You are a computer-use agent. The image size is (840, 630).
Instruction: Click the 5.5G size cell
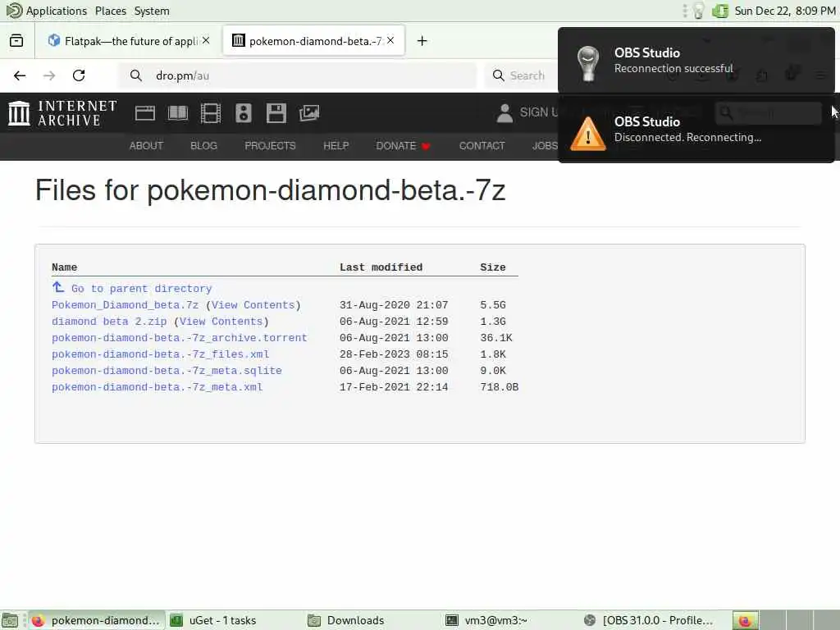(493, 305)
